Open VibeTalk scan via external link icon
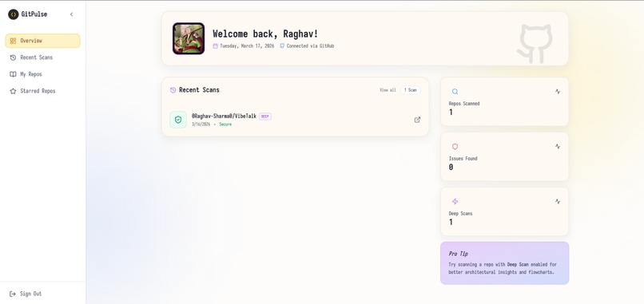 pos(417,120)
